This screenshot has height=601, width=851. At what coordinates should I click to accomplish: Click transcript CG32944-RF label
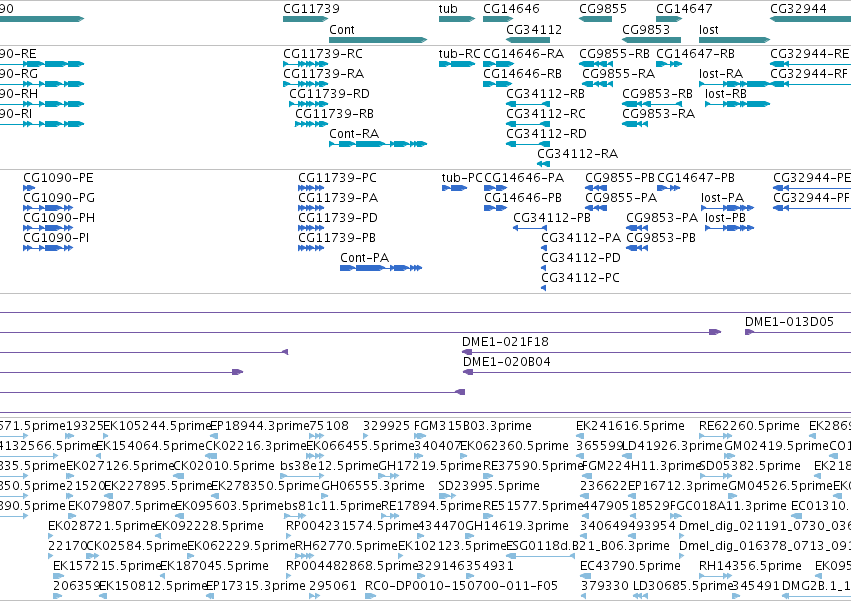click(x=809, y=74)
